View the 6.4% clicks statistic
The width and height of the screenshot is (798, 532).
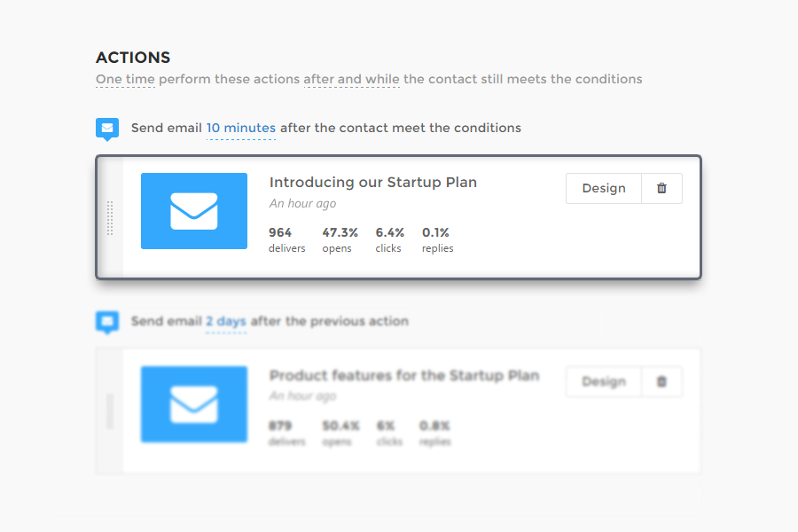pyautogui.click(x=388, y=239)
